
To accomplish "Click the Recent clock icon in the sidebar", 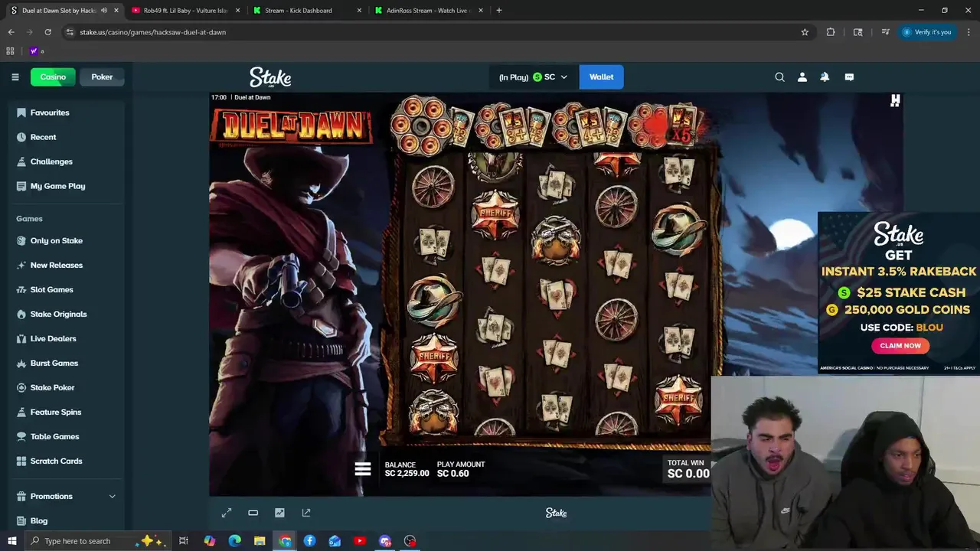I will coord(21,137).
